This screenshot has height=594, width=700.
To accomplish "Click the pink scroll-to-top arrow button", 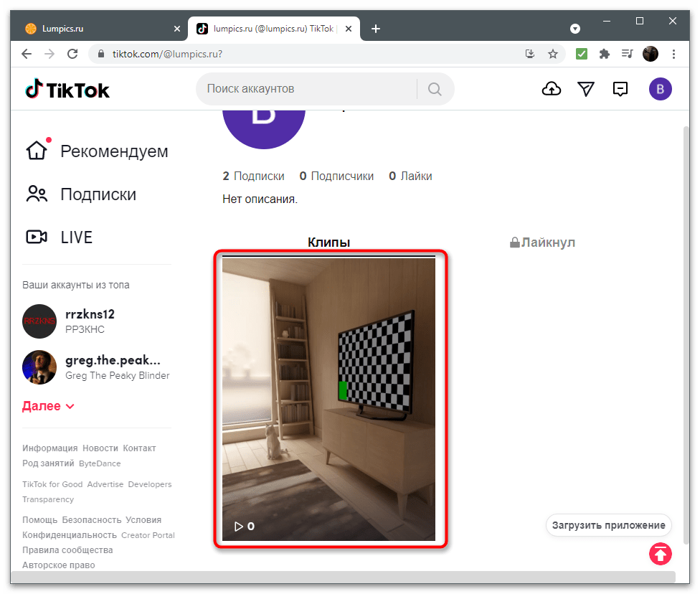I will [660, 553].
